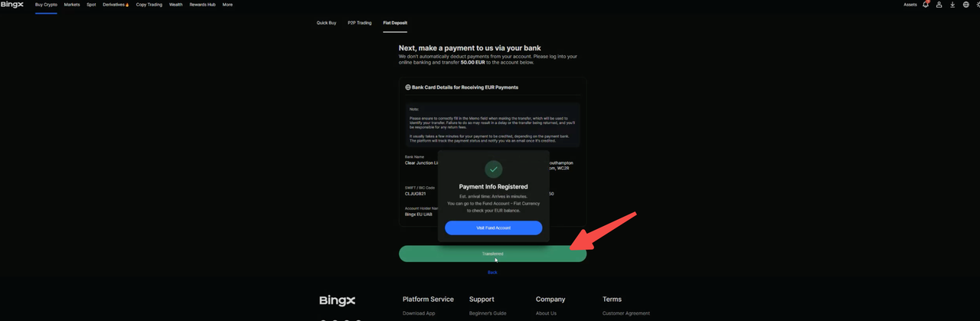Click the BingX logo in header
The height and width of the screenshot is (321, 980).
pos(11,5)
